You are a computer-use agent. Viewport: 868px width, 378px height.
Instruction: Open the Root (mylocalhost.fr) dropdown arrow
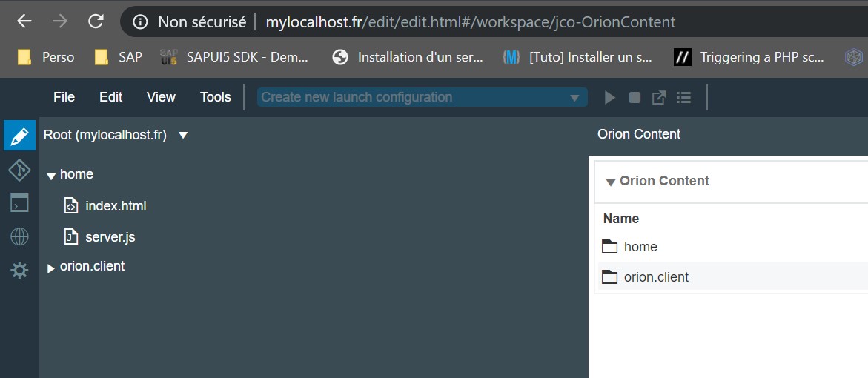[183, 136]
